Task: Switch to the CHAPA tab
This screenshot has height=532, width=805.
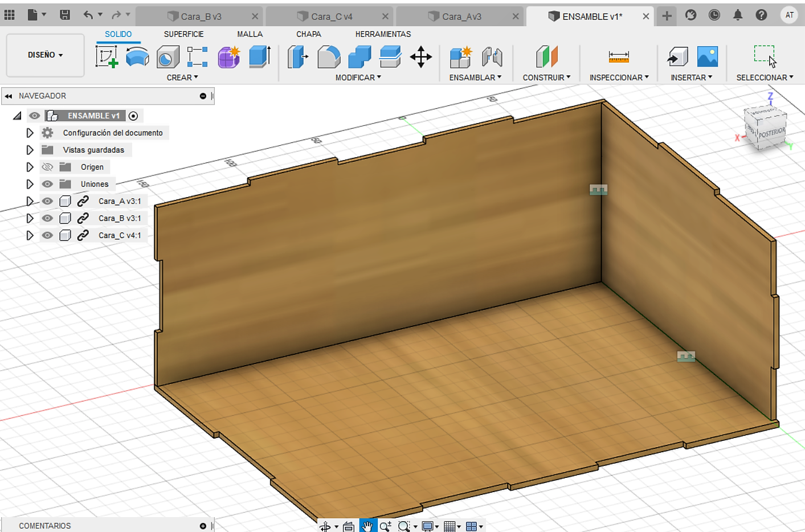Action: 308,34
